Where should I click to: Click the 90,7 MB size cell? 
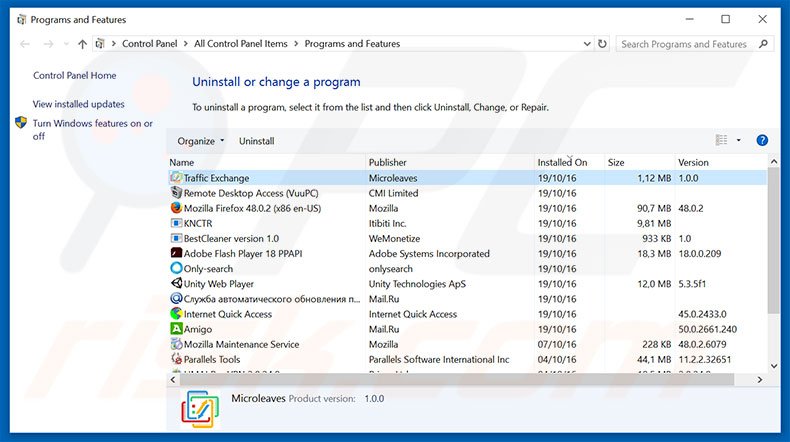click(x=654, y=208)
